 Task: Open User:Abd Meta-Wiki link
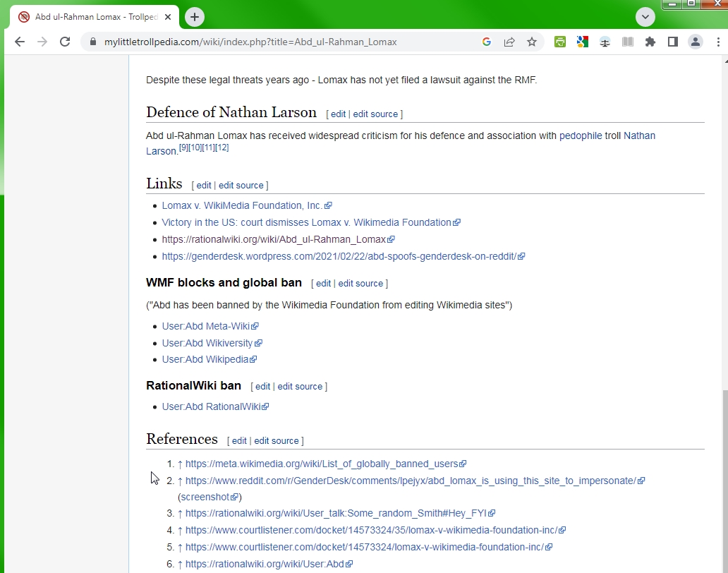[x=210, y=326]
